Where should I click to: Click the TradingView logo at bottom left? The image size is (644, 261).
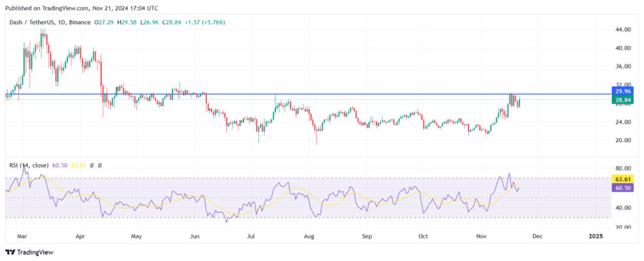point(29,252)
